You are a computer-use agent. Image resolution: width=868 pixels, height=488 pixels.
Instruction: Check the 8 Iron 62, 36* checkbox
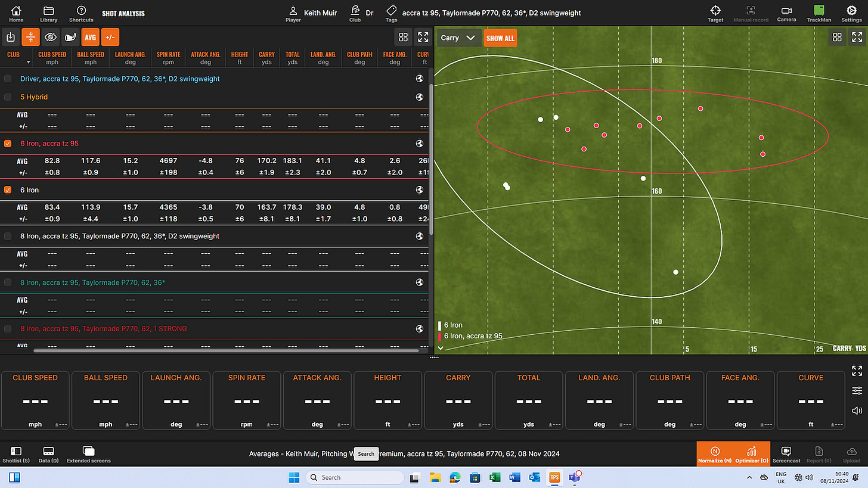(x=8, y=282)
